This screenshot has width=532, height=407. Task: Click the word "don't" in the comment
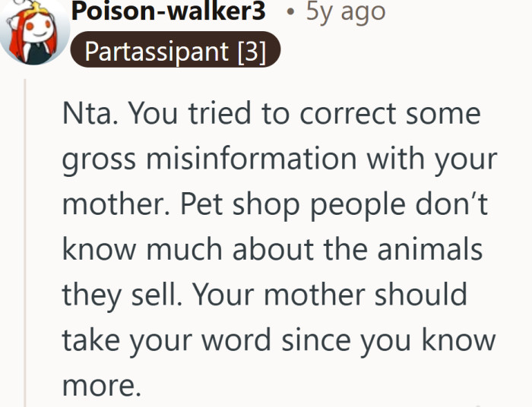[455, 205]
